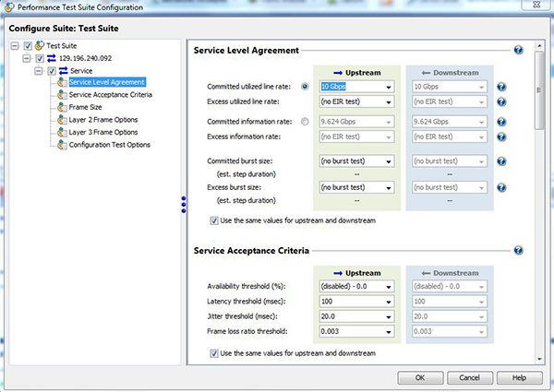Click help icon for Committed burst size
554x392 pixels.
click(x=500, y=161)
